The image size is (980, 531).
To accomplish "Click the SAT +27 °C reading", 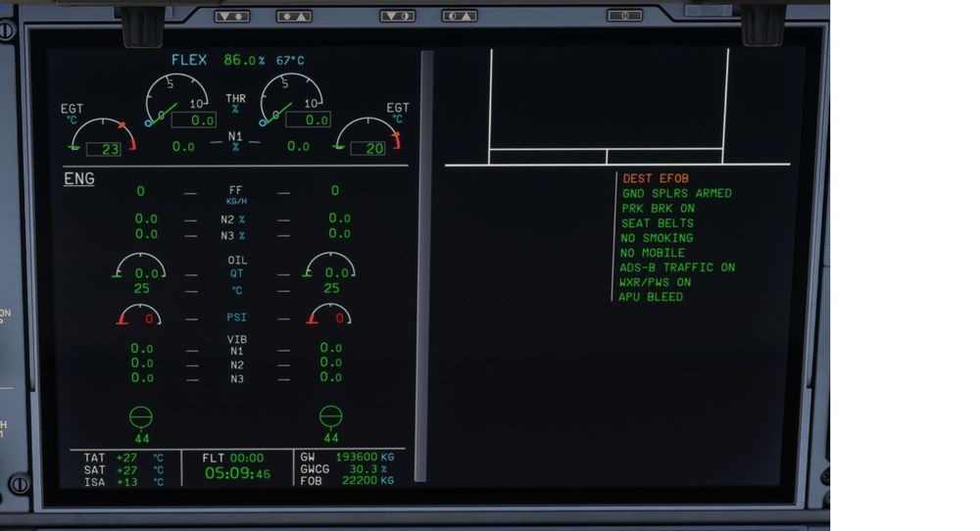I will [123, 470].
